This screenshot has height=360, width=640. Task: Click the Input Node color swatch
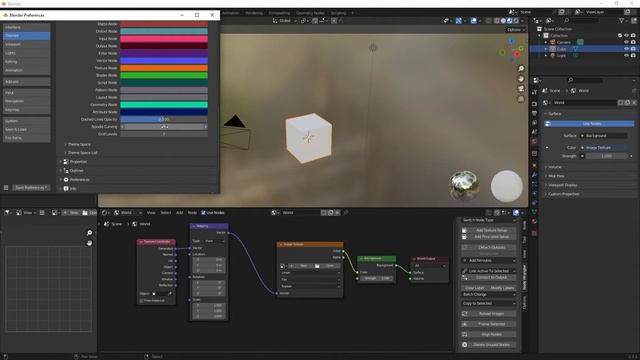[164, 39]
